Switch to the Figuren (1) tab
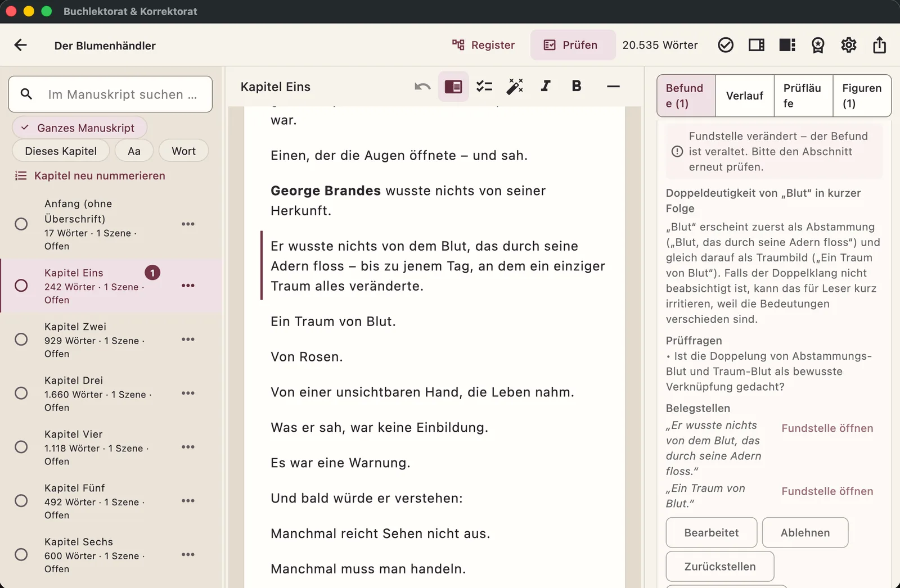Image resolution: width=900 pixels, height=588 pixels. pyautogui.click(x=862, y=96)
